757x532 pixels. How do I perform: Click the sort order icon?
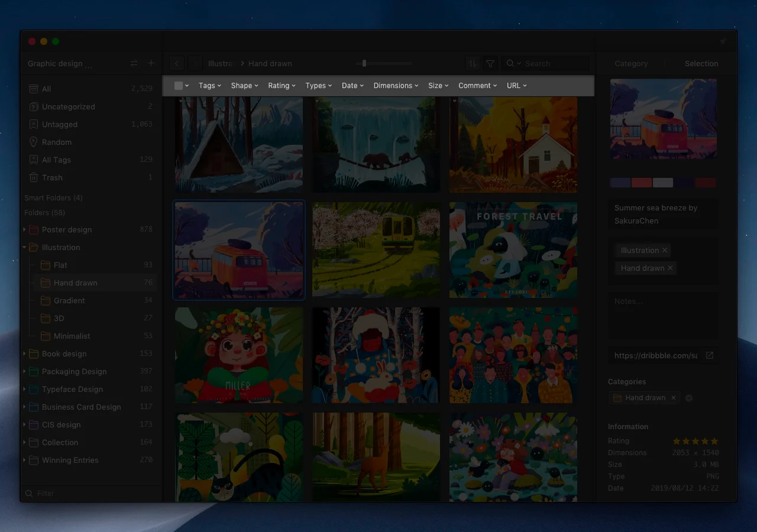(472, 63)
